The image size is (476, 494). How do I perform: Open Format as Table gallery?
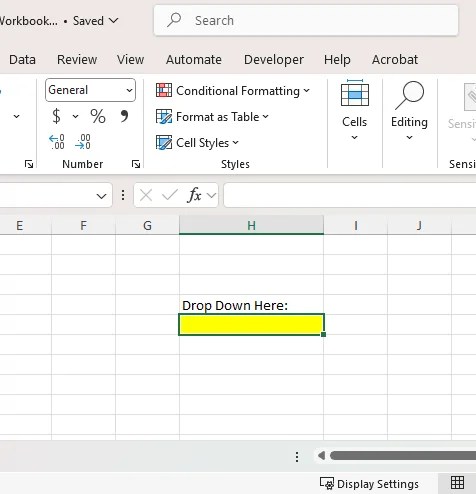click(x=212, y=117)
